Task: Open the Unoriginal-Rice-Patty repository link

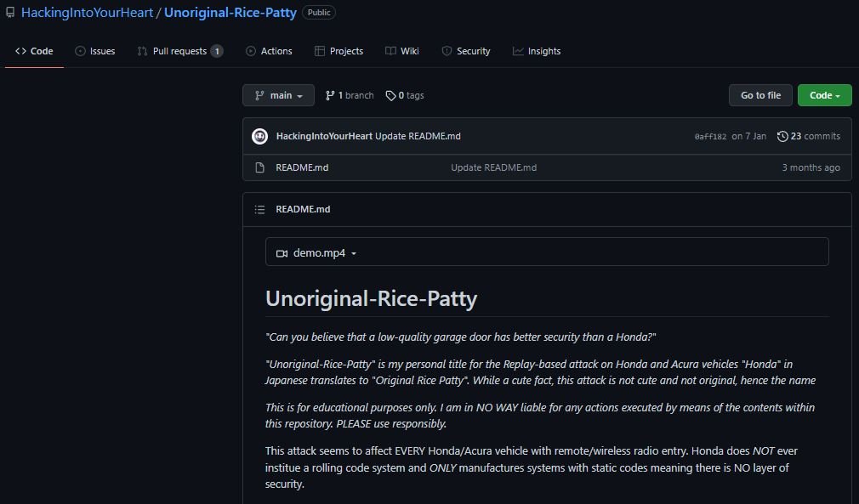Action: tap(230, 12)
